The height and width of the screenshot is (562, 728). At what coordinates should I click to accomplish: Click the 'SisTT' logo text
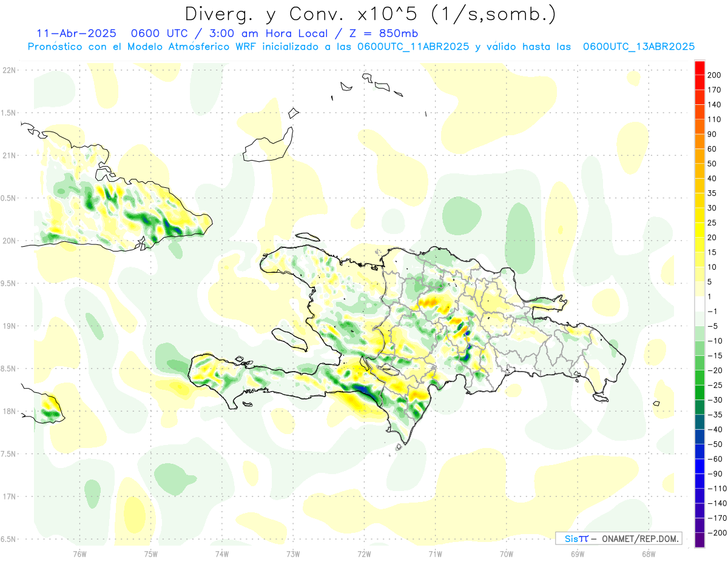coord(576,539)
